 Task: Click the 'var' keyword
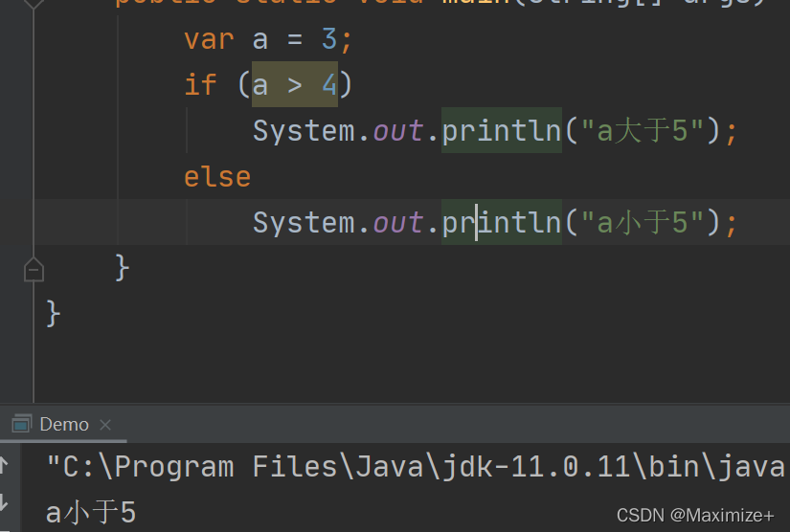[x=209, y=39]
